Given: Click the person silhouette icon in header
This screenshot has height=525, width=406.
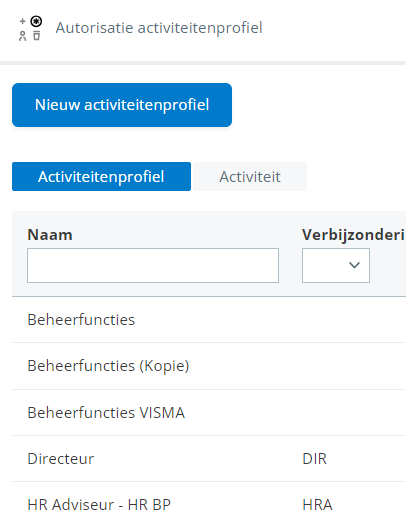Looking at the screenshot, I should click(22, 36).
